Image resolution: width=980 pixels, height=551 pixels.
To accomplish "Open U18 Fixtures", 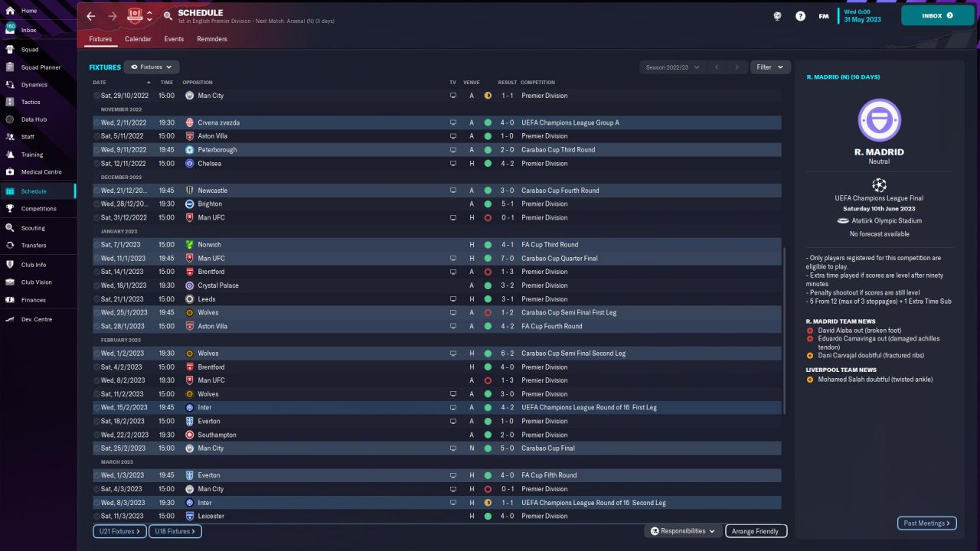I will 175,531.
